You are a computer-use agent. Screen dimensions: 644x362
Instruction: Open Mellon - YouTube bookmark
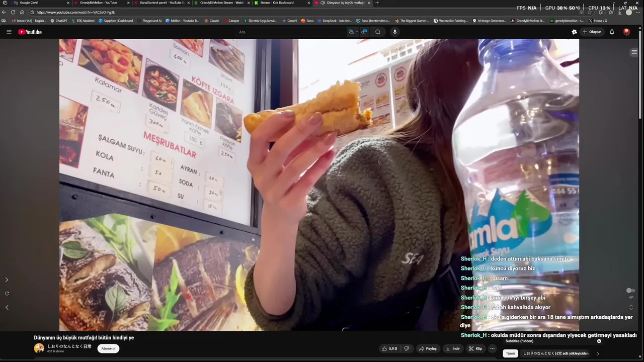183,21
